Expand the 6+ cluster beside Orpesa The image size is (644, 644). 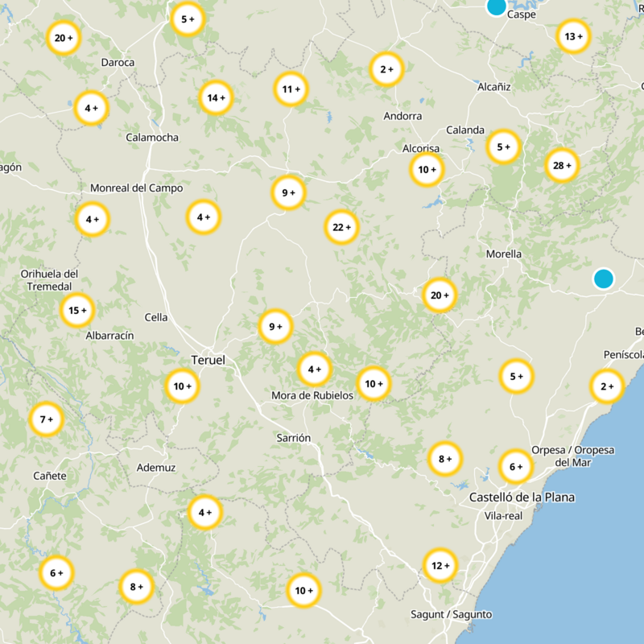[516, 467]
